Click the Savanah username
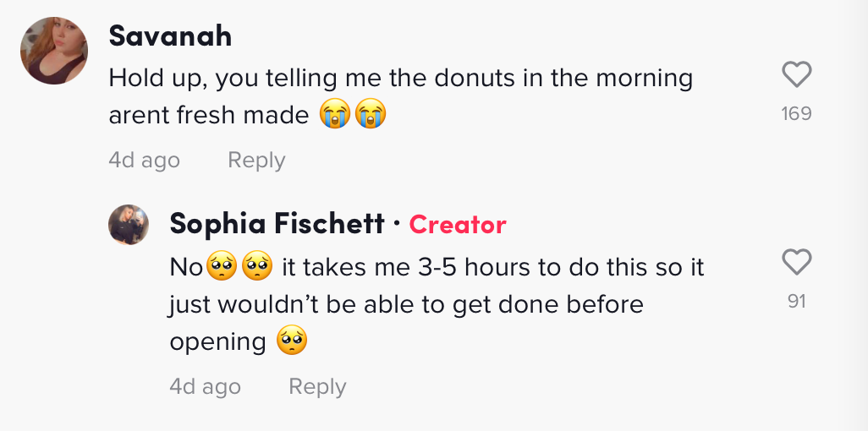The height and width of the screenshot is (431, 868). click(x=170, y=36)
